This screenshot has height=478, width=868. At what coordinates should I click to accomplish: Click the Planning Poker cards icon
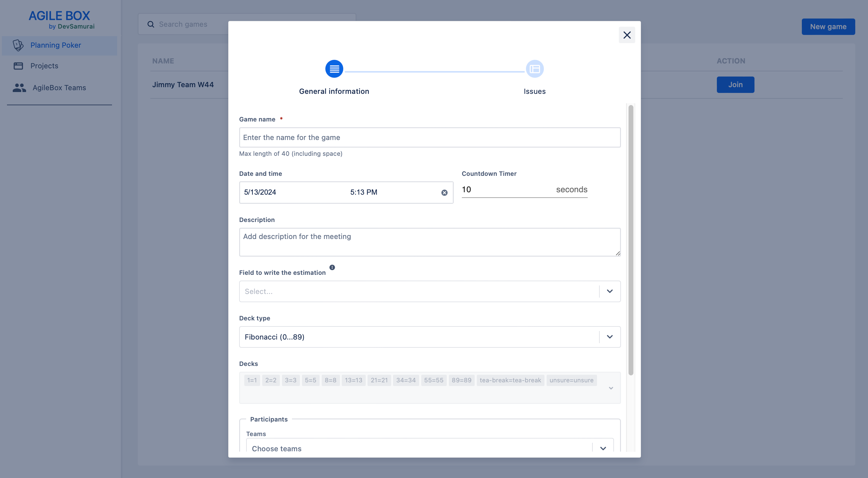pos(18,45)
